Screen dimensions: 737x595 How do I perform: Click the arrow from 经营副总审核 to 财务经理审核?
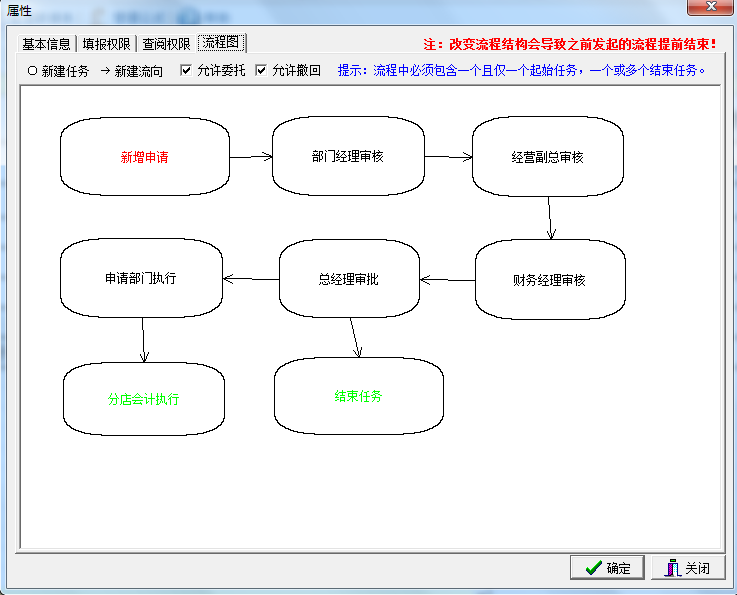550,218
